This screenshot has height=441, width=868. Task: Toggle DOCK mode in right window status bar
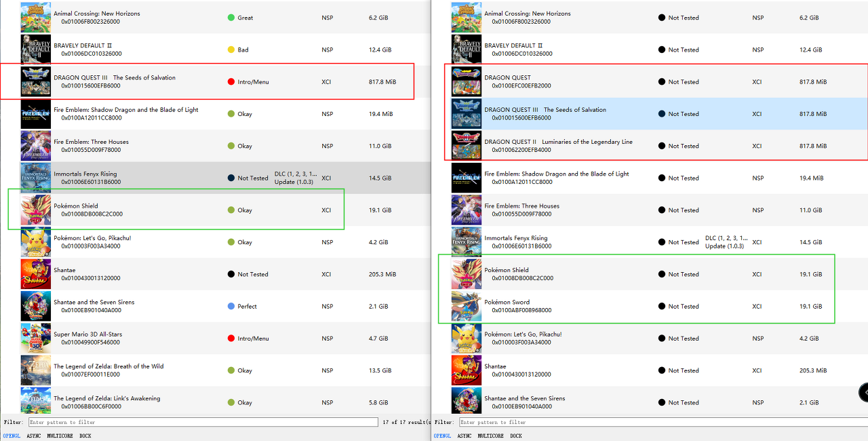[x=516, y=436]
